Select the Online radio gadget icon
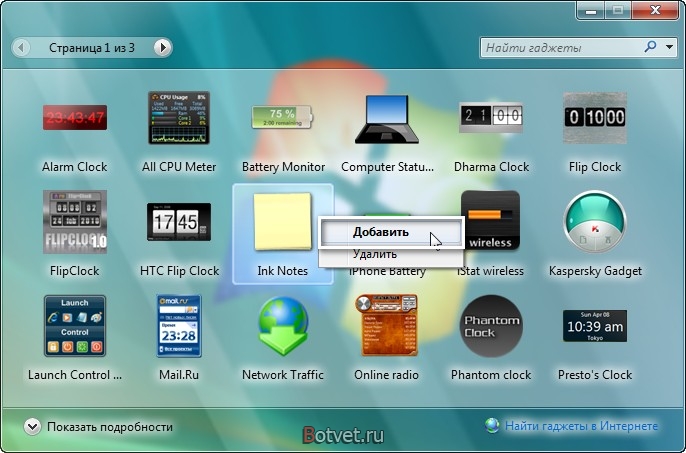686x453 pixels. 387,326
